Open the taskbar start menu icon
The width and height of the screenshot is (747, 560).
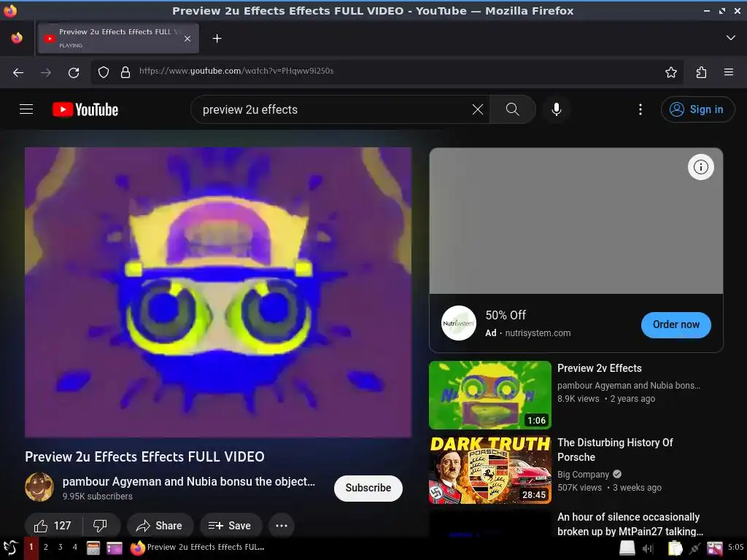click(10, 548)
